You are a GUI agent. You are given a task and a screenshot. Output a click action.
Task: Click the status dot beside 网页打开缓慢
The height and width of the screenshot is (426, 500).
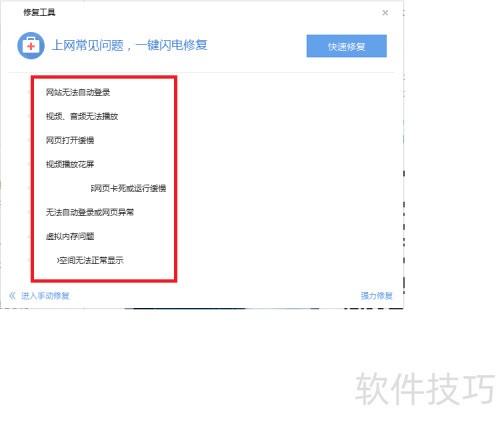(x=30, y=140)
